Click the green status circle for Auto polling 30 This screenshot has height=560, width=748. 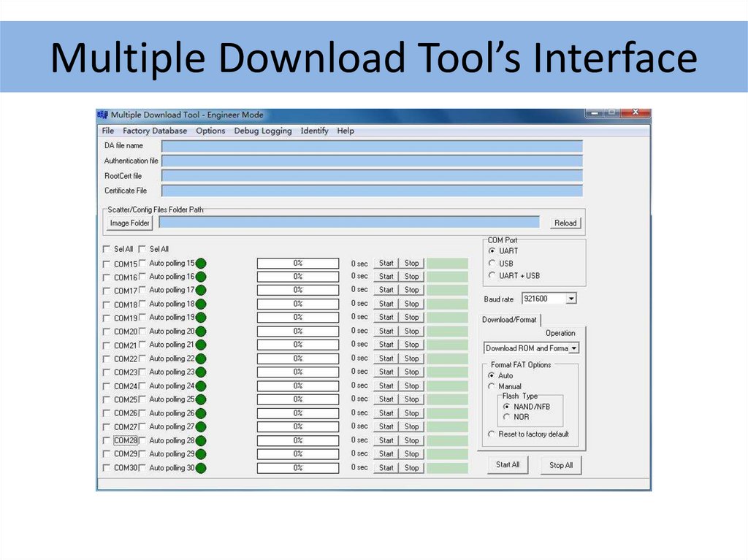coord(201,468)
